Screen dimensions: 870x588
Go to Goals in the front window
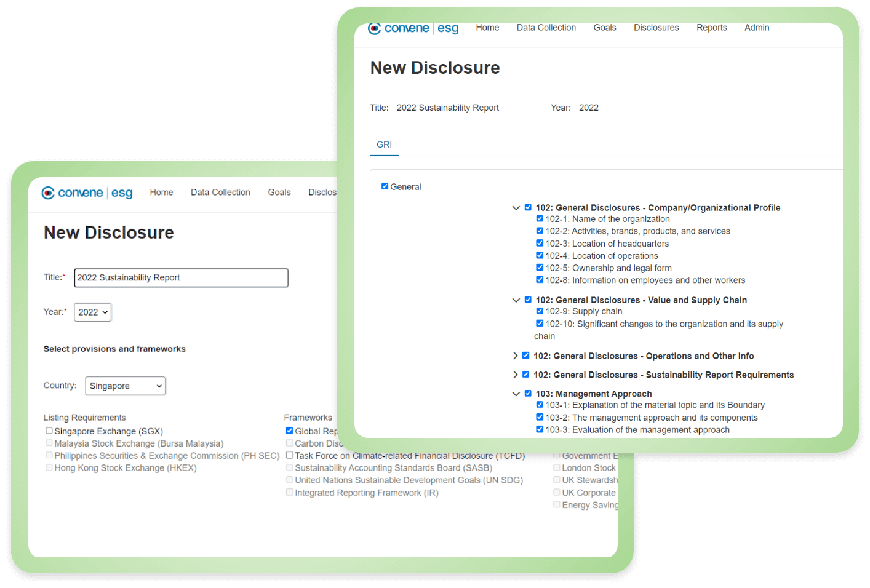pyautogui.click(x=604, y=28)
